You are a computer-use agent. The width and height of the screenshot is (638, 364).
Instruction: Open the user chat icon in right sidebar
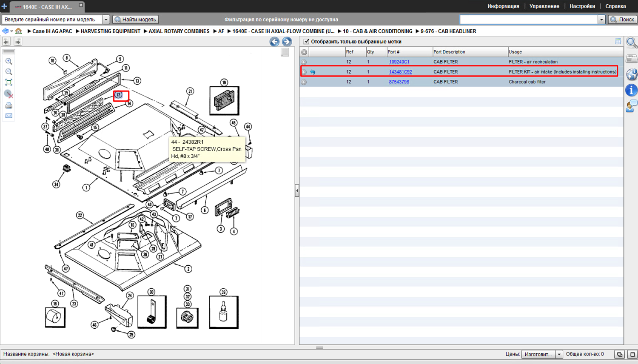click(632, 106)
